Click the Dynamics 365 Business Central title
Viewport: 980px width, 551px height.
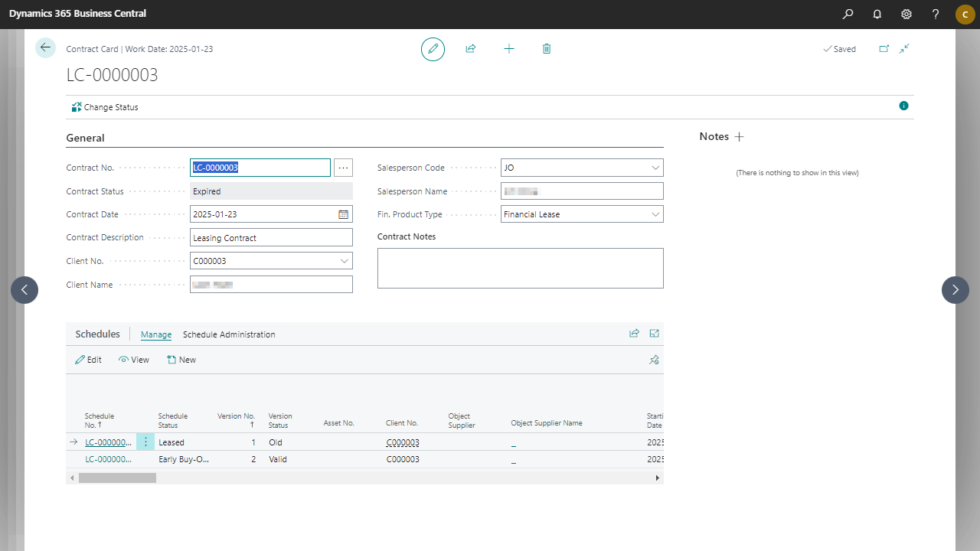77,14
